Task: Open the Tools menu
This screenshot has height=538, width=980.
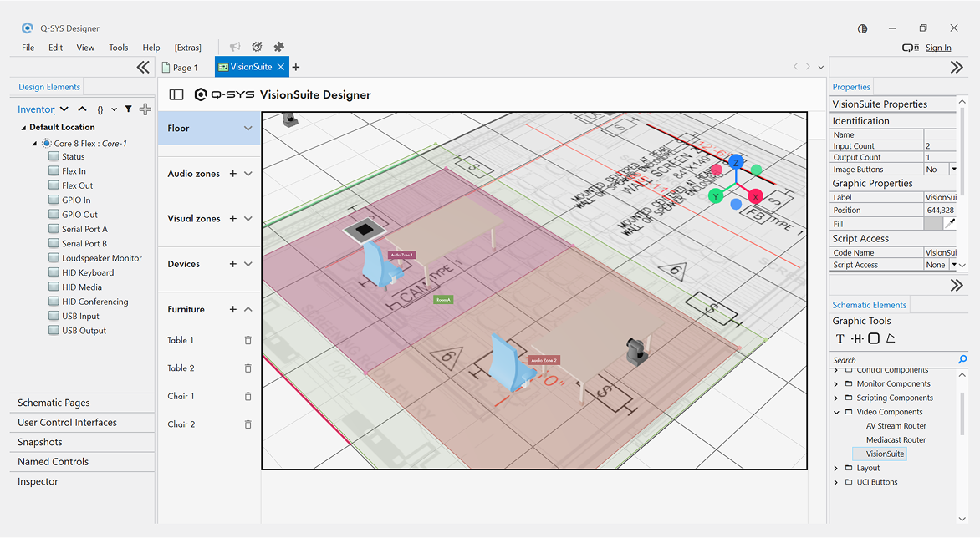Action: [x=119, y=48]
